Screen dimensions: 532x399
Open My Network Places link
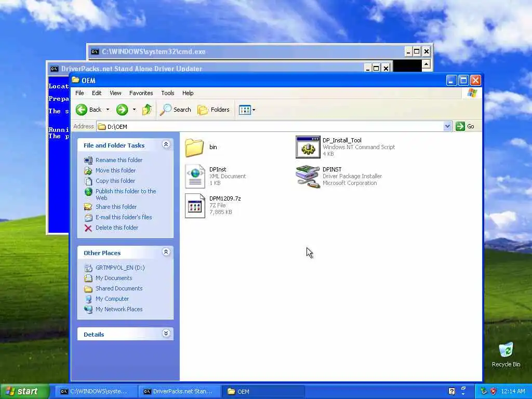[x=119, y=310]
